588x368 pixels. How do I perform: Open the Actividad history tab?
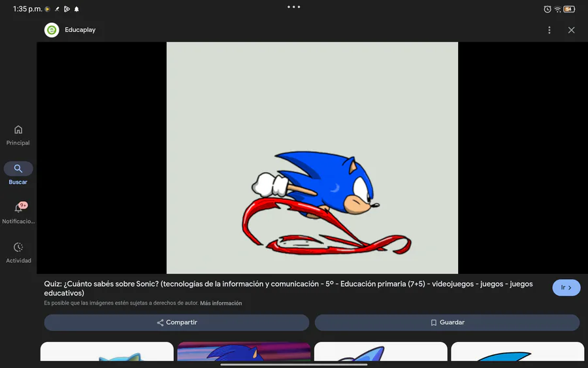tap(18, 252)
